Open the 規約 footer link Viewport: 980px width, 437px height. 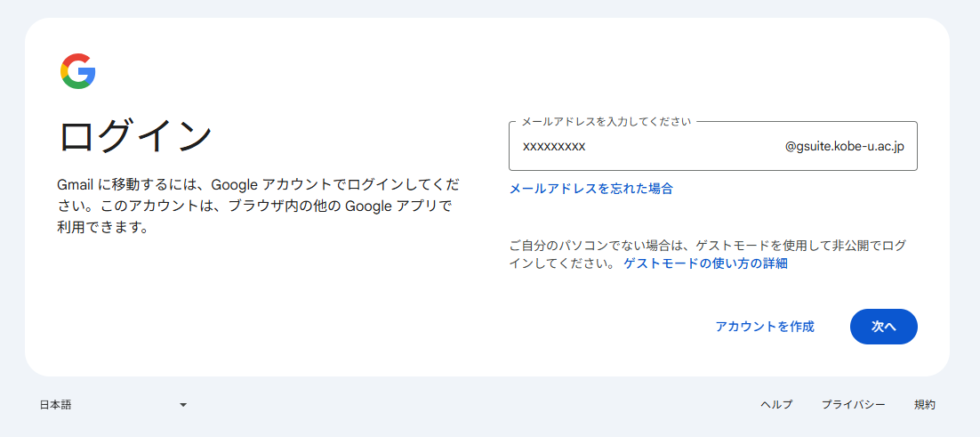click(x=924, y=405)
